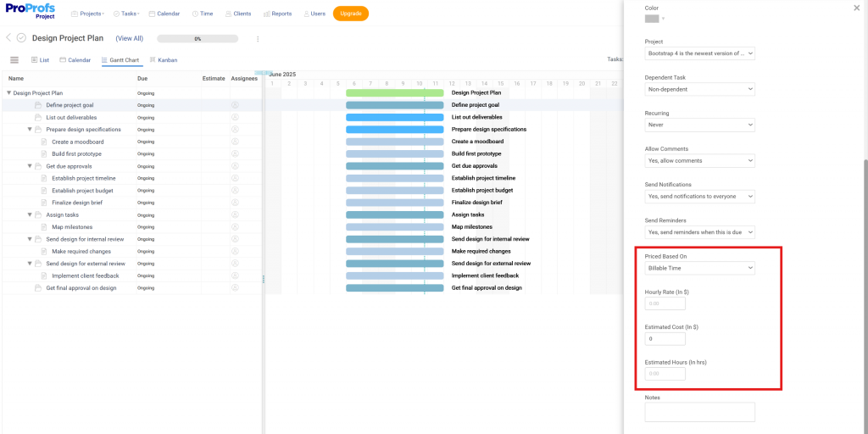Focus the Hourly Rate input field
This screenshot has width=868, height=434.
[x=665, y=303]
